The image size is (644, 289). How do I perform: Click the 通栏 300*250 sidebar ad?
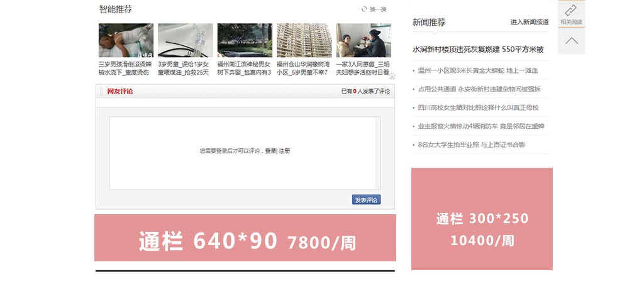pos(482,219)
